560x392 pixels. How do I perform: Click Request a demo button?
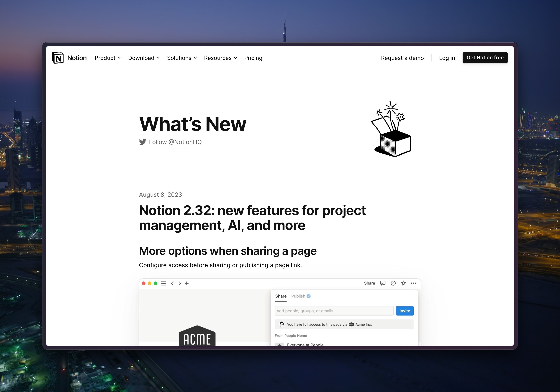click(x=402, y=57)
